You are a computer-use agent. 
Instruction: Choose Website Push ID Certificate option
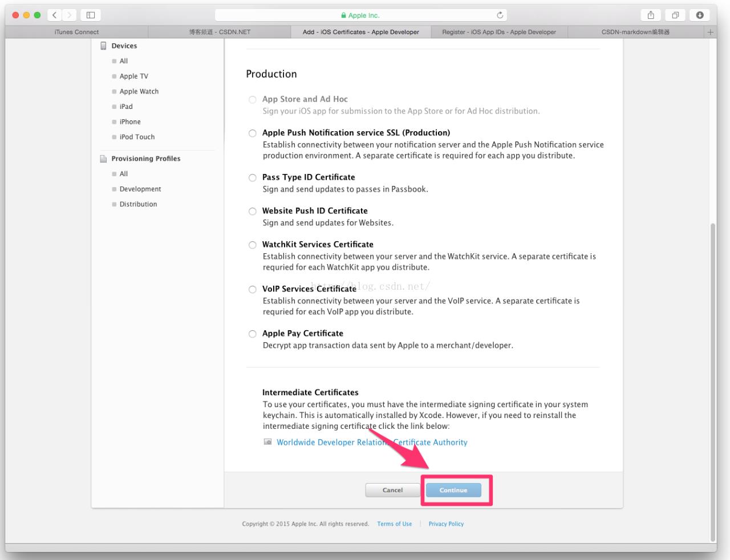tap(252, 212)
